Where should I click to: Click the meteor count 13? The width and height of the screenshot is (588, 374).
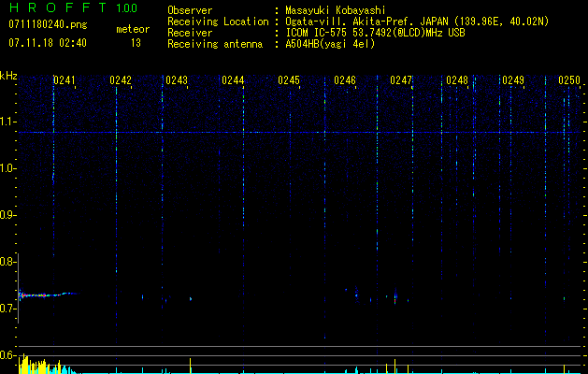[136, 43]
